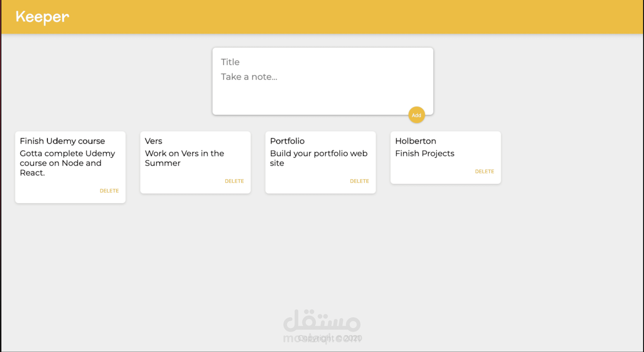
Task: Click the Build your portfolio web site text
Action: (x=319, y=158)
